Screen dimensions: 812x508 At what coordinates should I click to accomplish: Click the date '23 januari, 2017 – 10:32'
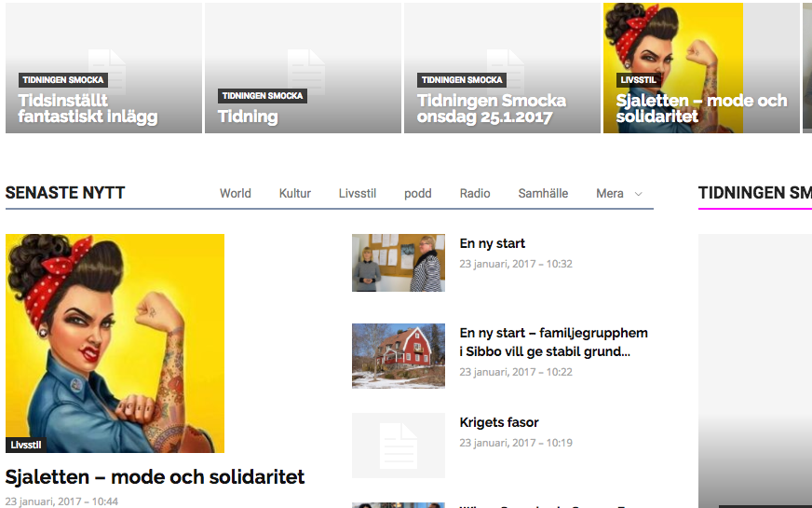tap(516, 264)
